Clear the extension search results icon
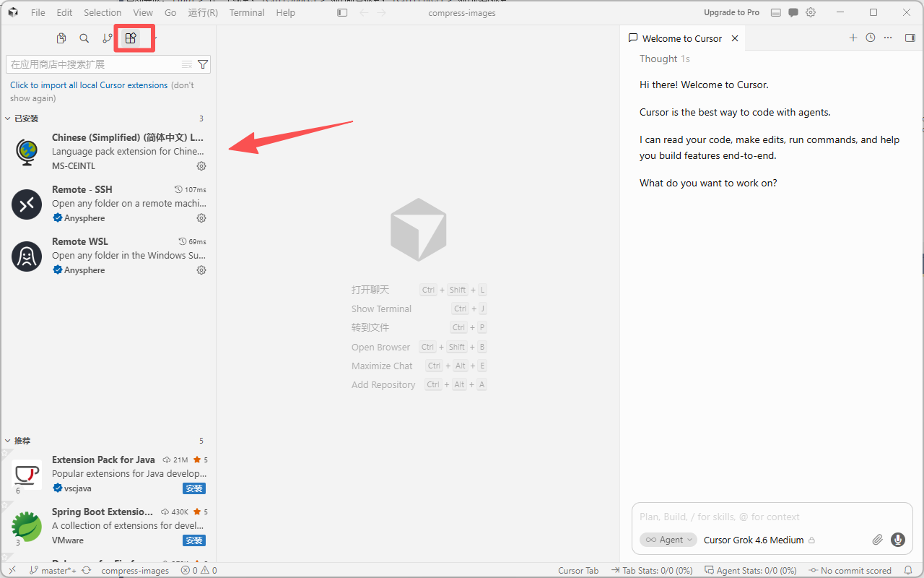This screenshot has height=578, width=924. (187, 64)
